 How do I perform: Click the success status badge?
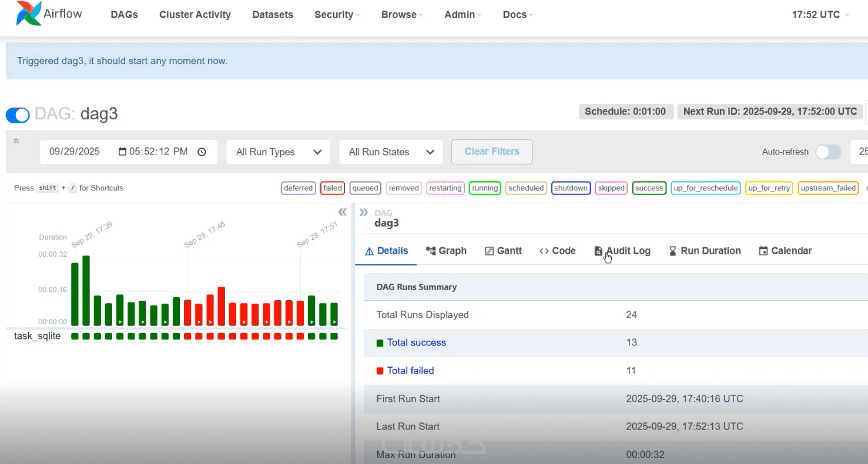click(649, 188)
